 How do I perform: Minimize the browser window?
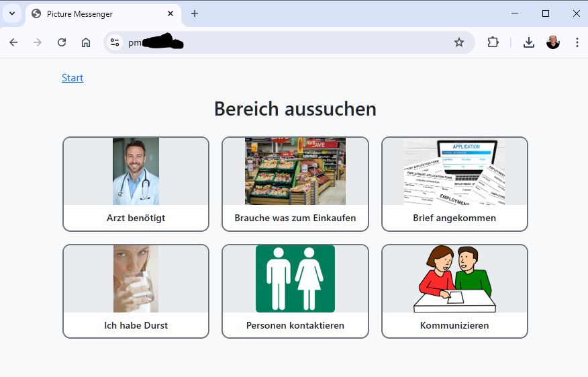point(515,13)
